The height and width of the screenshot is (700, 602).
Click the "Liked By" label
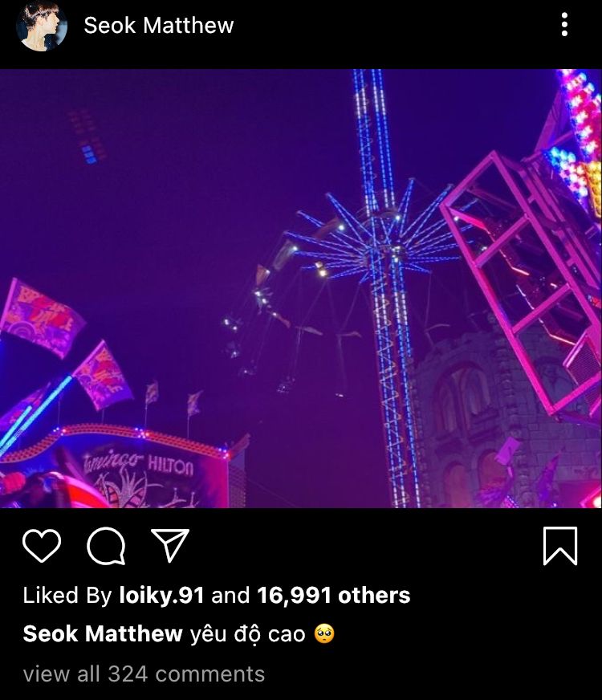[x=67, y=595]
